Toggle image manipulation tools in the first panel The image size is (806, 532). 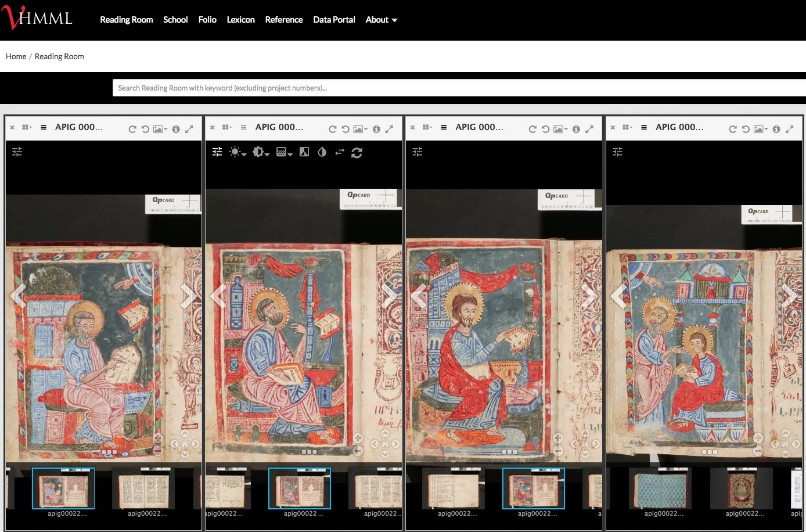pyautogui.click(x=17, y=152)
